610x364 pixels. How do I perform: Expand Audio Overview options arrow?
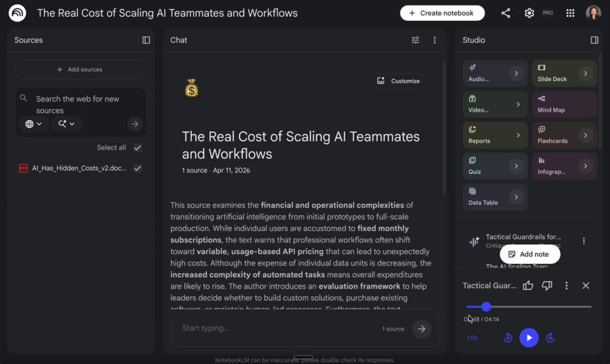coord(516,73)
